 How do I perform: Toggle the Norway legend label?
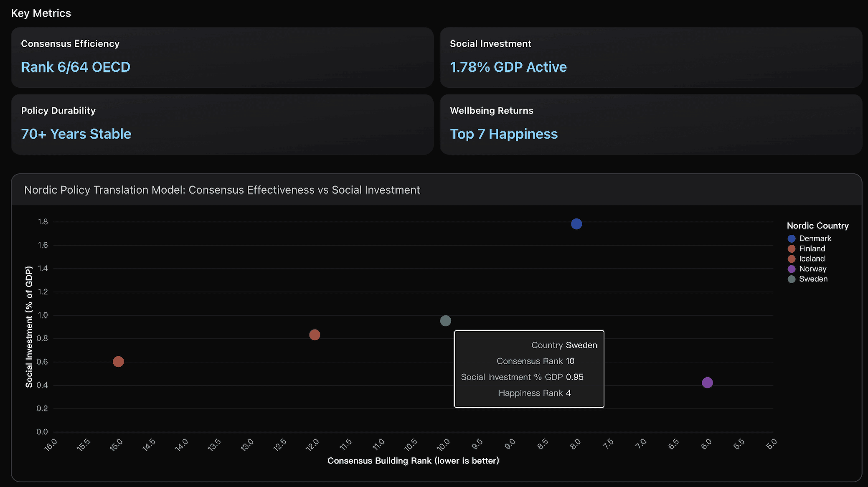(x=812, y=269)
